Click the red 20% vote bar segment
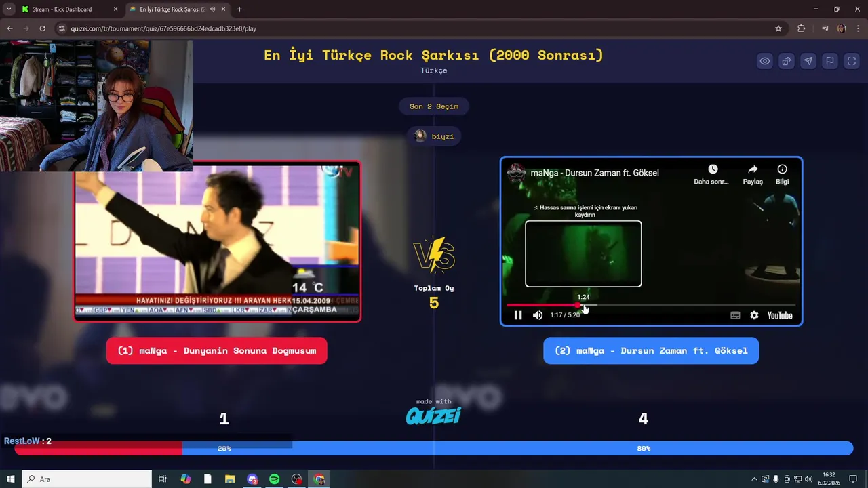 (x=98, y=448)
